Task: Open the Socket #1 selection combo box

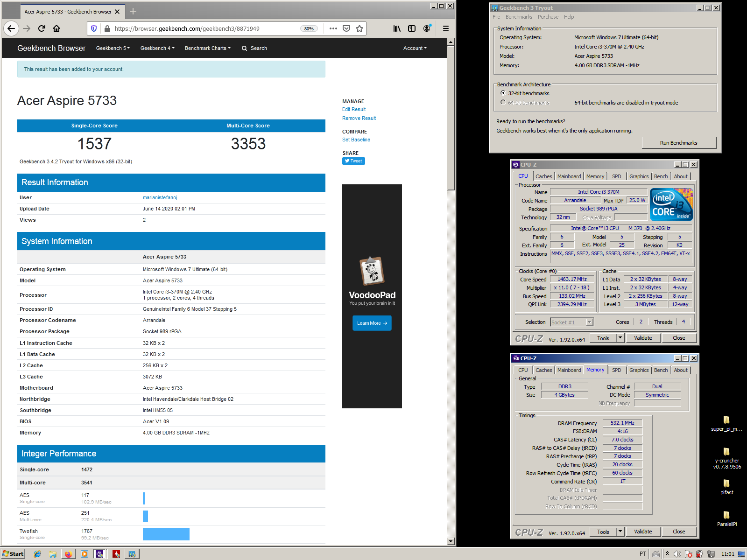Action: (571, 322)
